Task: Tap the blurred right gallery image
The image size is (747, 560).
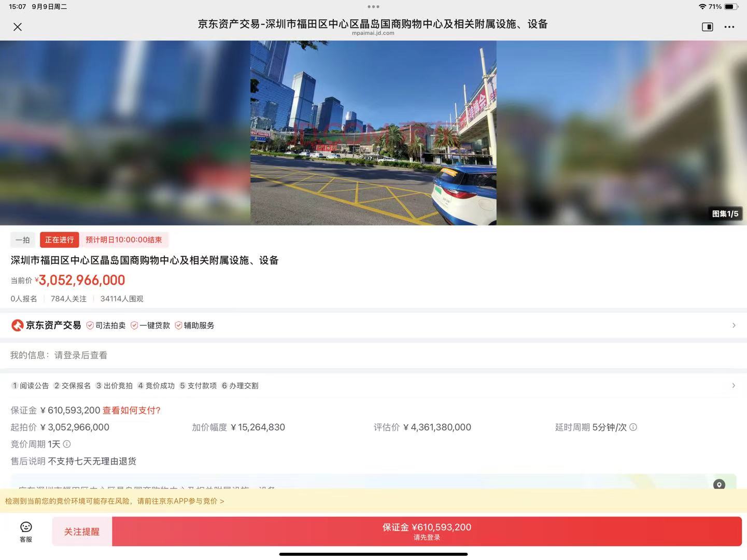Action: [622, 133]
